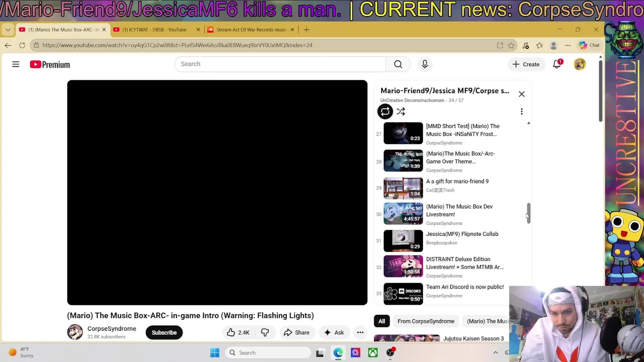Image resolution: width=644 pixels, height=362 pixels.
Task: Open the notifications bell
Action: (x=557, y=64)
